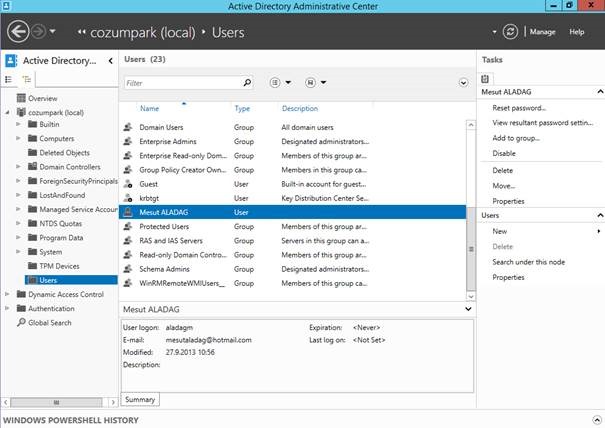This screenshot has width=605, height=428.
Task: Sort list by Description column
Action: (x=300, y=109)
